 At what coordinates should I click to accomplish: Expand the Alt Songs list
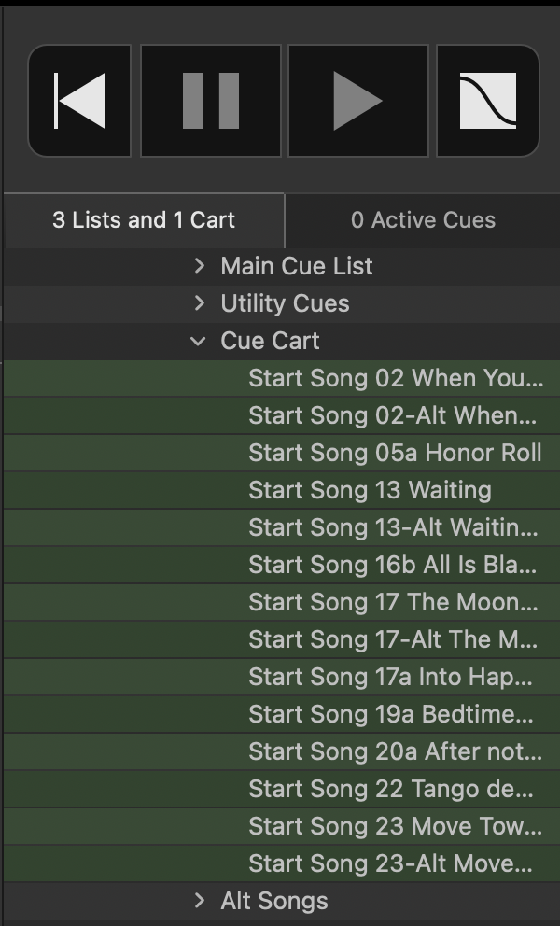[x=200, y=901]
